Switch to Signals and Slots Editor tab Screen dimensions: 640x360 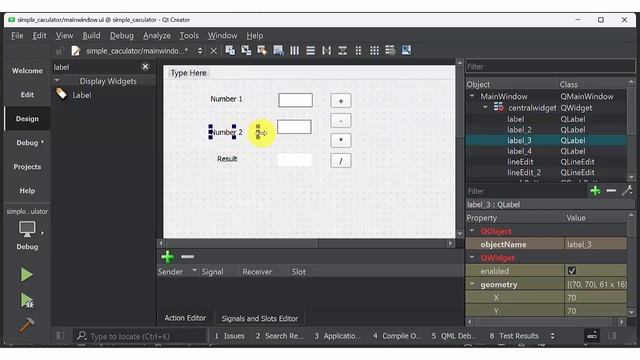pyautogui.click(x=260, y=318)
